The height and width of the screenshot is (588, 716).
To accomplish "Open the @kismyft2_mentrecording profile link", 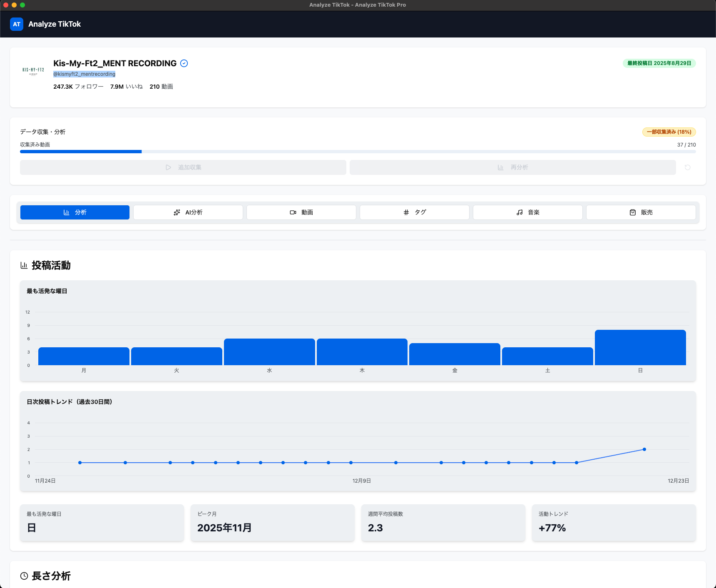I will (85, 74).
